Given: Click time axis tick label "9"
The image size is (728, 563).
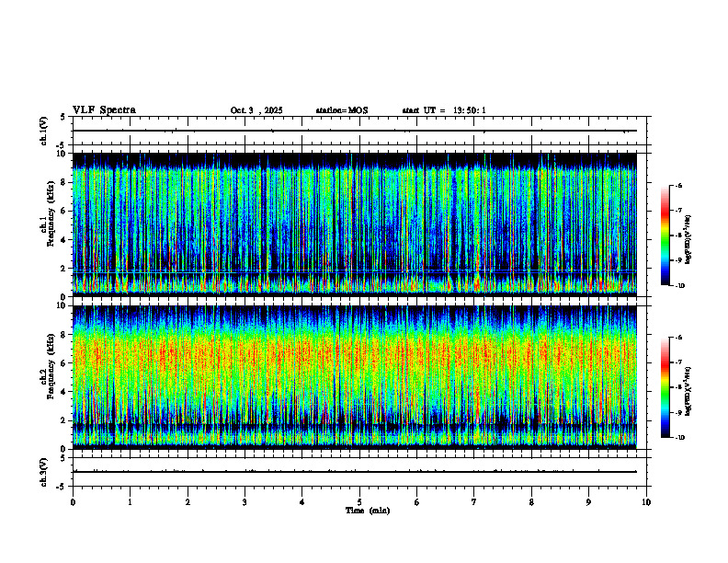Looking at the screenshot, I should pyautogui.click(x=588, y=502).
